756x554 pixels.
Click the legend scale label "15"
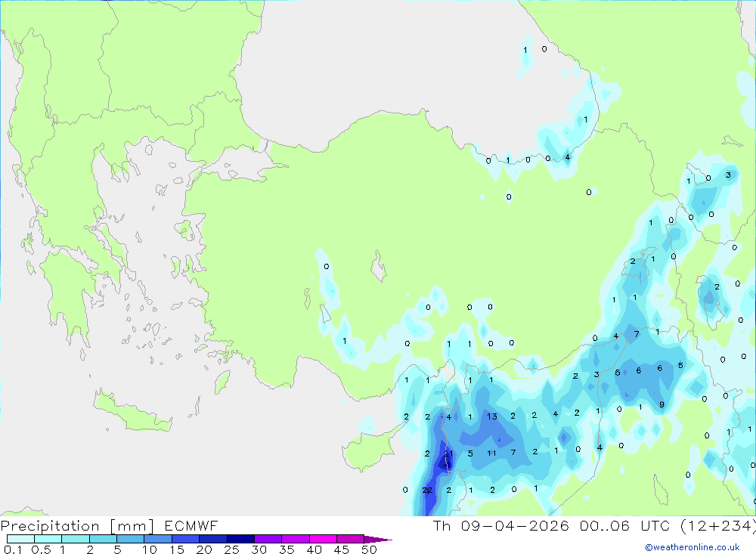177,549
